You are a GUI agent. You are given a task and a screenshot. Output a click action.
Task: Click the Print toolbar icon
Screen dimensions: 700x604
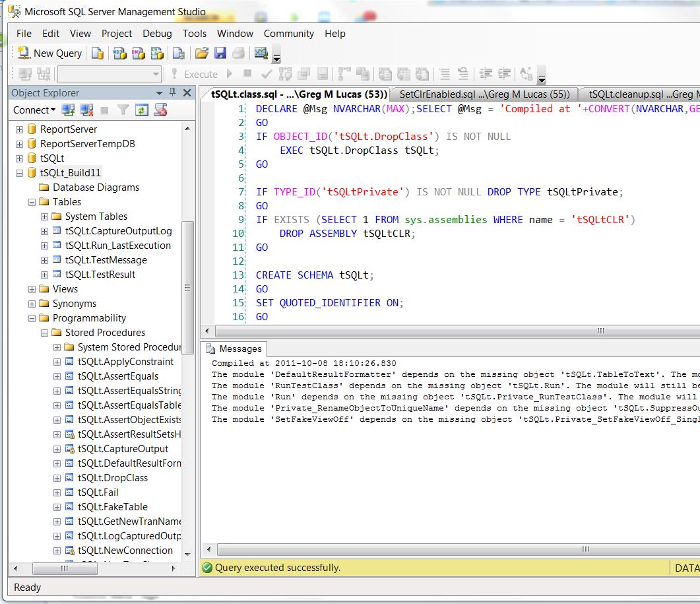click(238, 53)
